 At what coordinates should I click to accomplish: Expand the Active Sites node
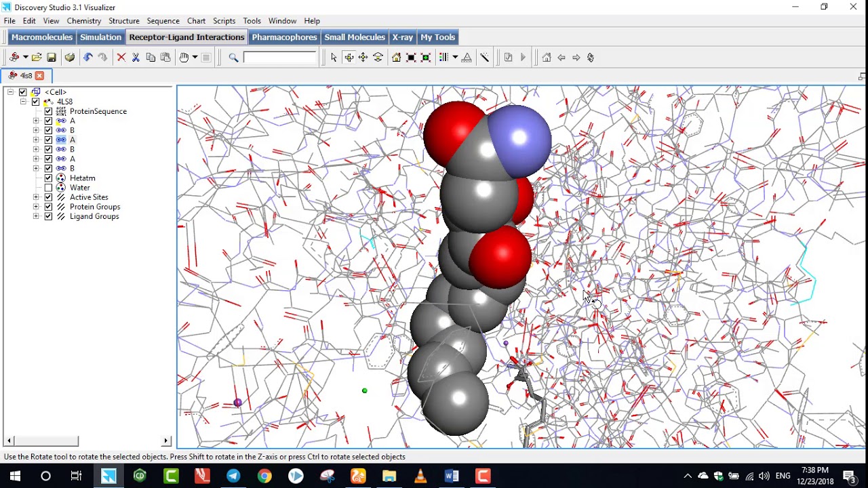[x=36, y=197]
